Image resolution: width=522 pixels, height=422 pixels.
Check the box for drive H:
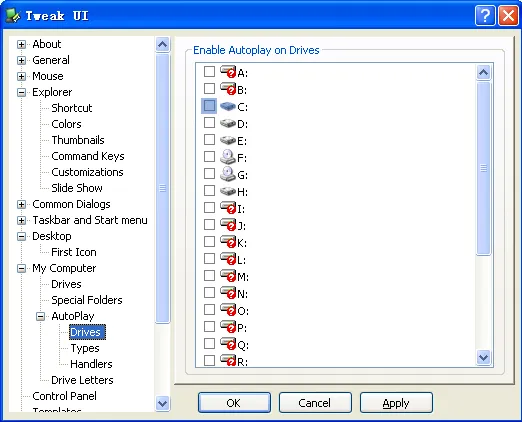(209, 190)
